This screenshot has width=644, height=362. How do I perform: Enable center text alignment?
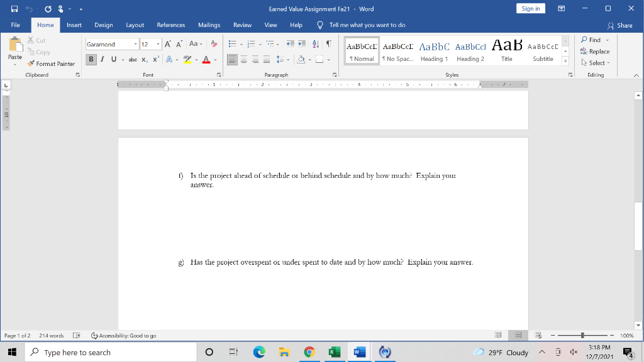point(243,58)
